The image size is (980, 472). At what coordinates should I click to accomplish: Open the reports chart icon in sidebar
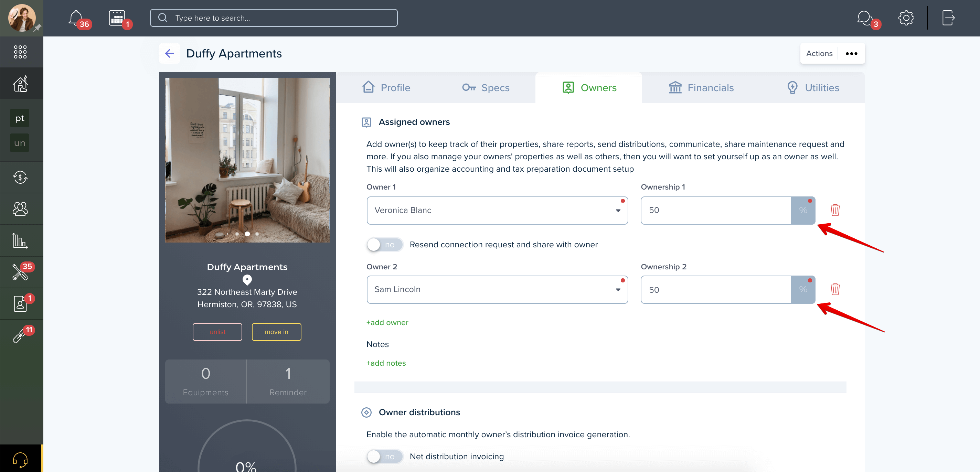(20, 240)
